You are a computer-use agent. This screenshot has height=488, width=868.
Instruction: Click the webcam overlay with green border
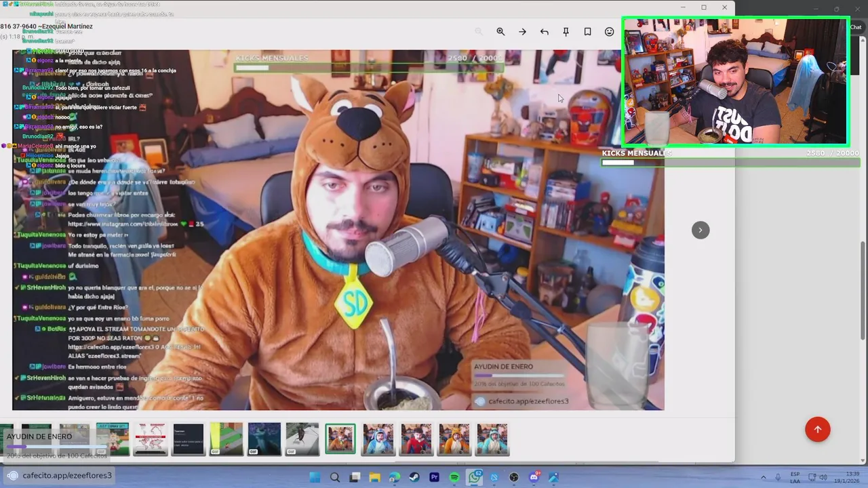coord(736,82)
